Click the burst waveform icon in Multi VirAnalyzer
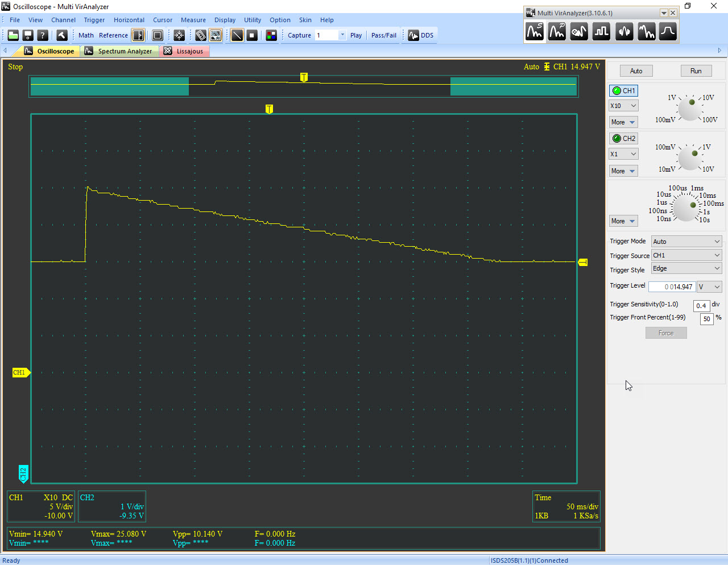This screenshot has height=565, width=728. pos(624,31)
